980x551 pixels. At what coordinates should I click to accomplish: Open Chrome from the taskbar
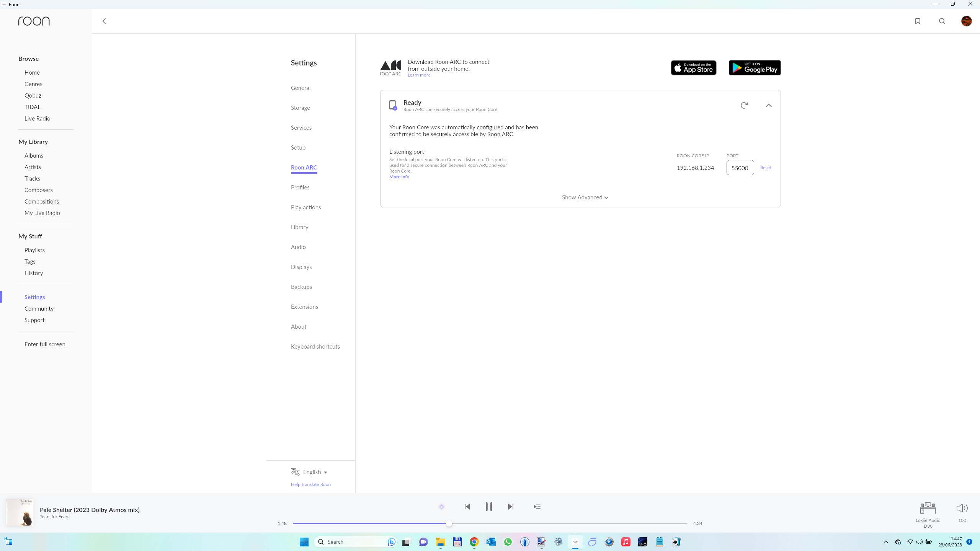474,542
